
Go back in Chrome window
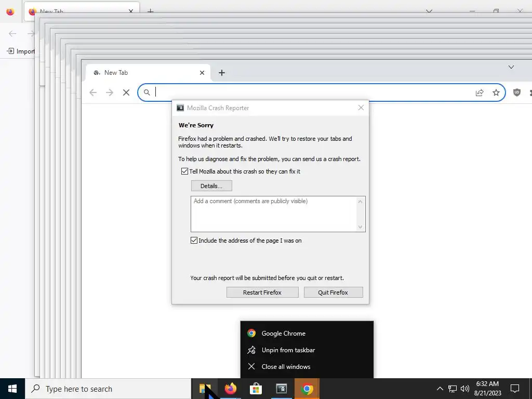coord(93,92)
